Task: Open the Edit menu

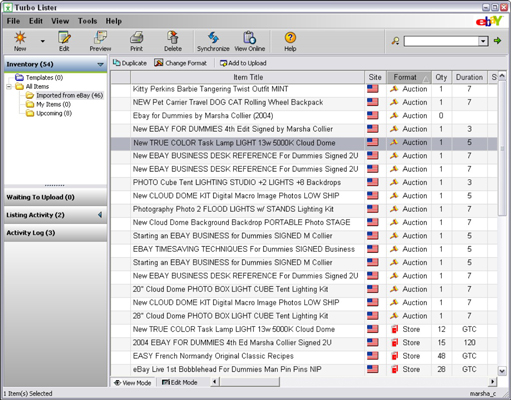Action: click(x=36, y=21)
